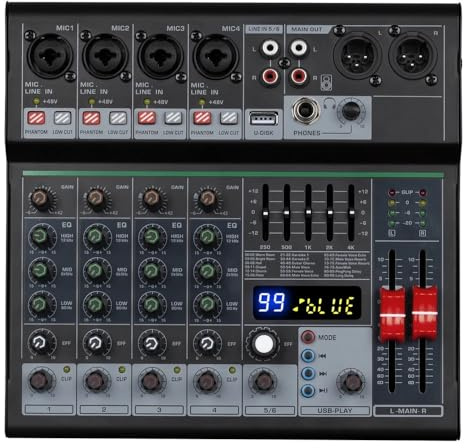Click the previous track button
464x448 pixels.
(308, 355)
